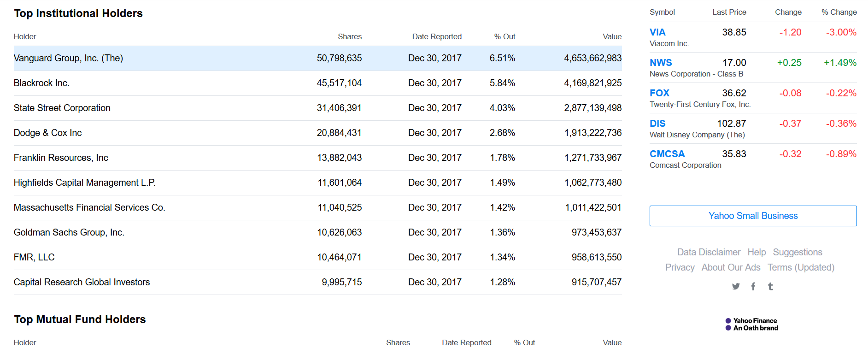Select the State Street Corporation holder
This screenshot has width=868, height=348.
coord(62,108)
